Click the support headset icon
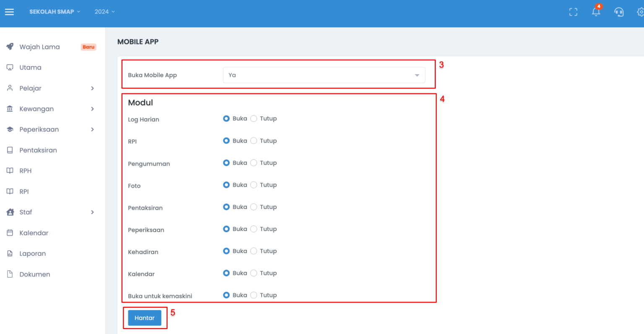 [618, 12]
